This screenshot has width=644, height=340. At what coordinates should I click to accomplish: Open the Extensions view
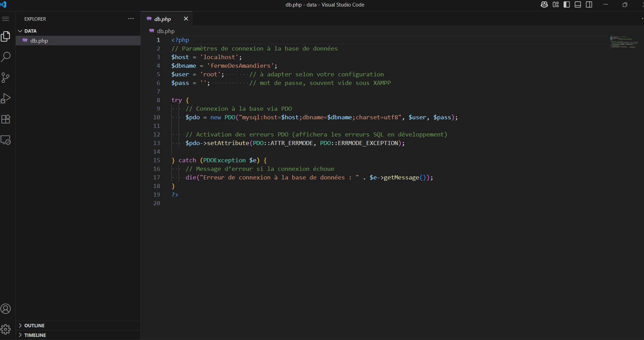[x=5, y=119]
